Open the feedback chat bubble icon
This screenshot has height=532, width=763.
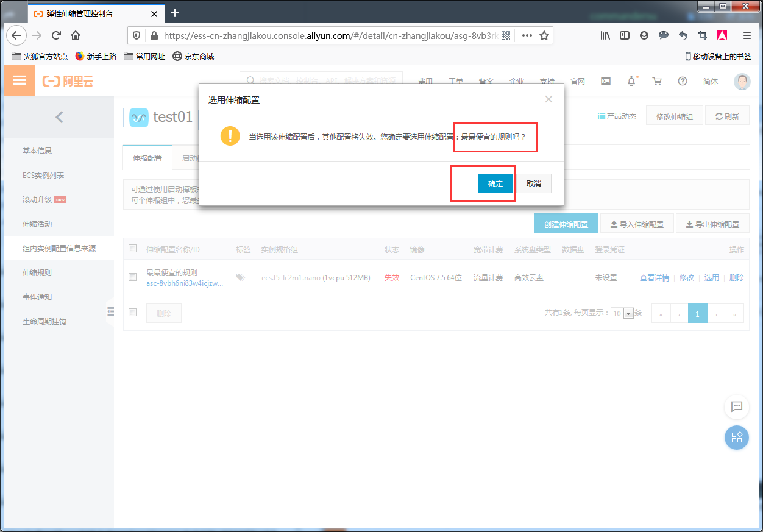(x=736, y=407)
